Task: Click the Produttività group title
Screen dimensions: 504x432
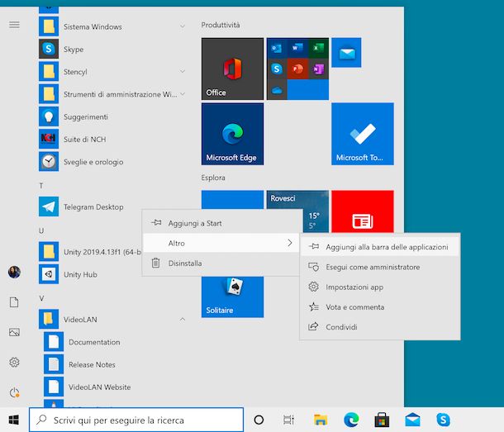Action: point(221,25)
